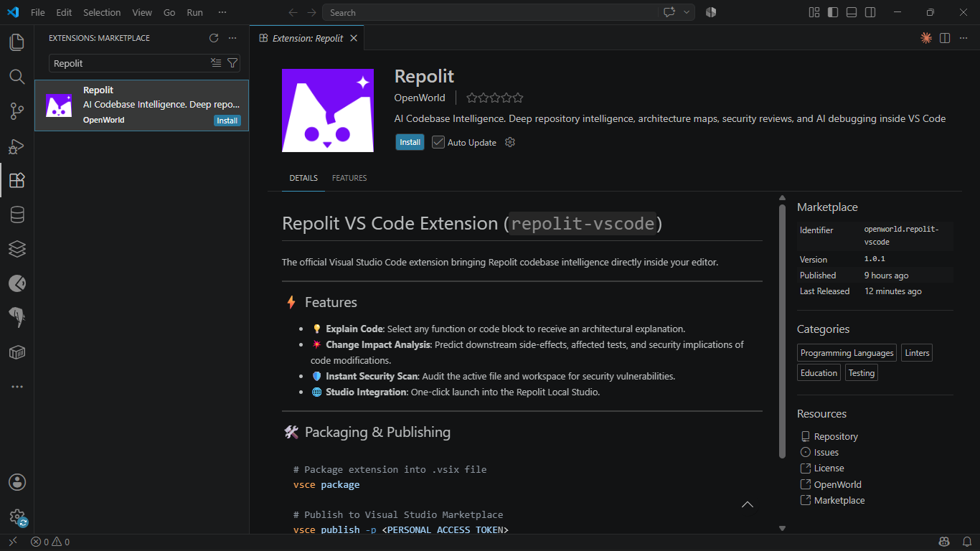Open the extensions filter funnel
980x551 pixels.
232,63
